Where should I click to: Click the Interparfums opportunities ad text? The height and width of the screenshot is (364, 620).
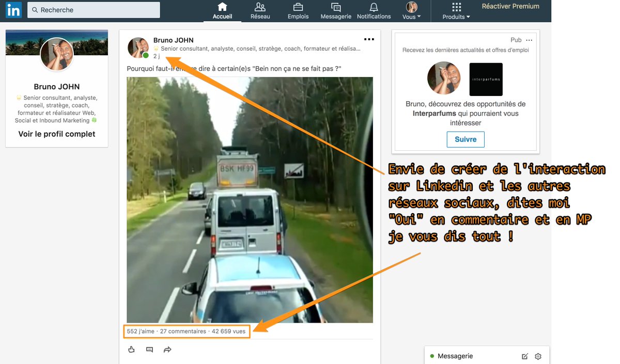(466, 114)
